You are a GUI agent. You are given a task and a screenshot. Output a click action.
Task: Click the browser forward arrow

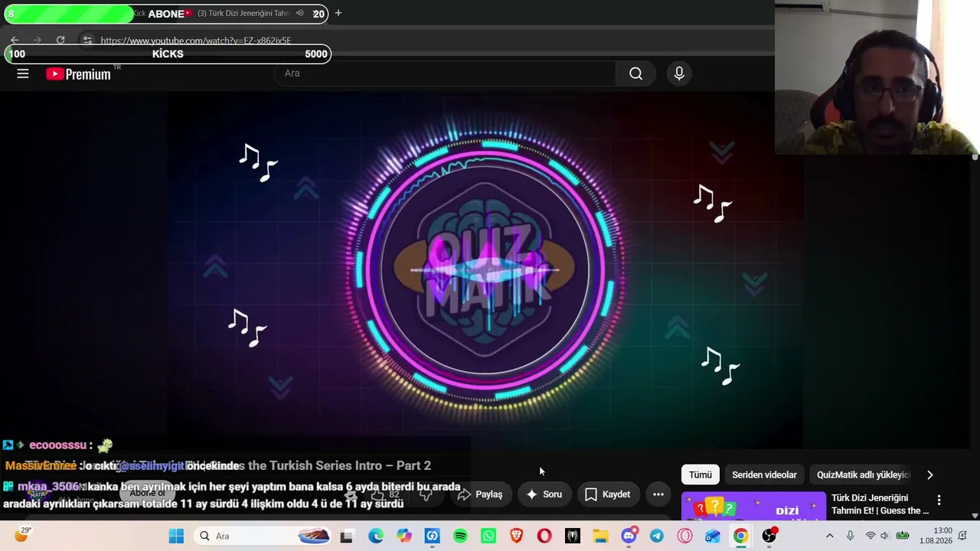coord(37,40)
